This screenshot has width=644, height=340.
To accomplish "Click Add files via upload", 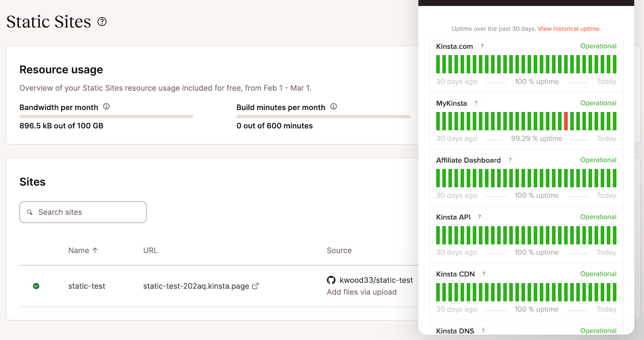I will [362, 292].
